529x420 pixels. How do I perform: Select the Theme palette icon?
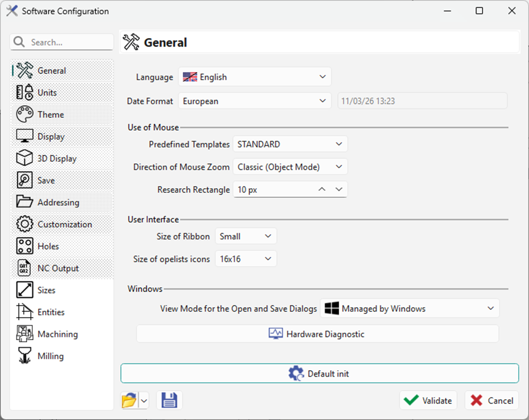coord(25,114)
